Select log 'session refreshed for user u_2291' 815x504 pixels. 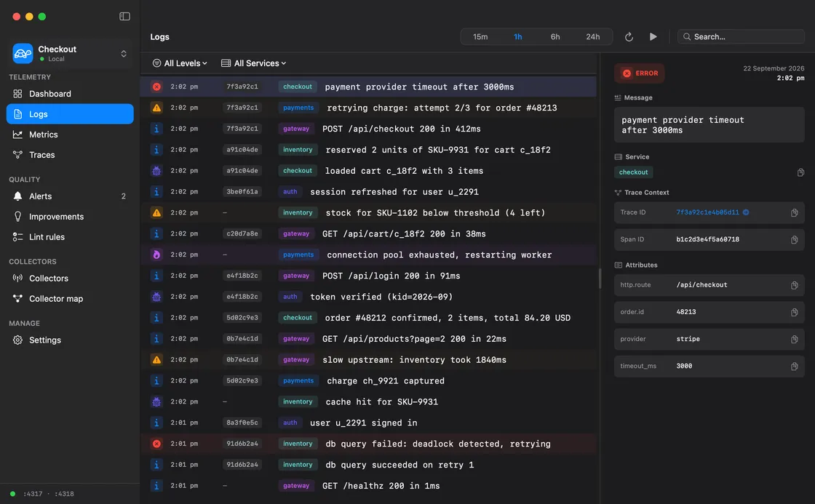pyautogui.click(x=368, y=192)
